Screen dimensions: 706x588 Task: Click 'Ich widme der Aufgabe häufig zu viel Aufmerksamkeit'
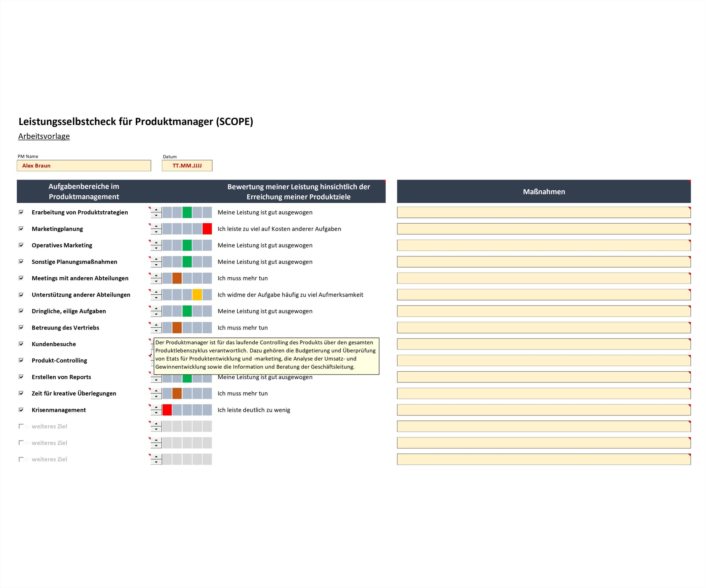[290, 295]
